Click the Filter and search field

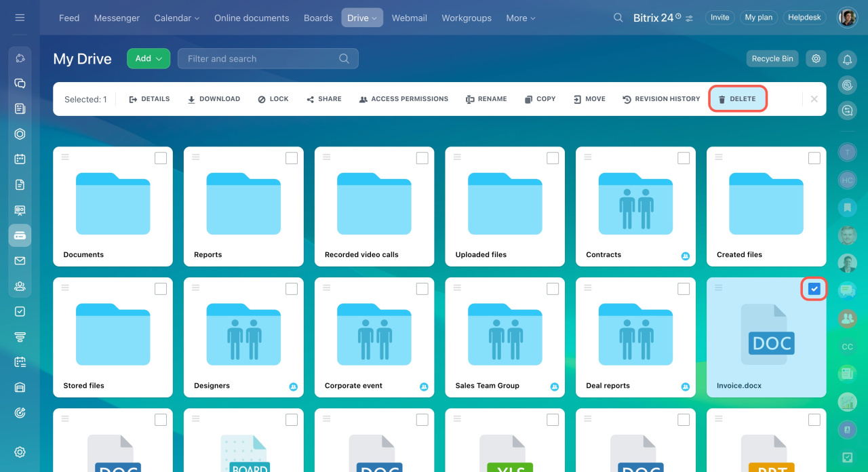coord(268,58)
